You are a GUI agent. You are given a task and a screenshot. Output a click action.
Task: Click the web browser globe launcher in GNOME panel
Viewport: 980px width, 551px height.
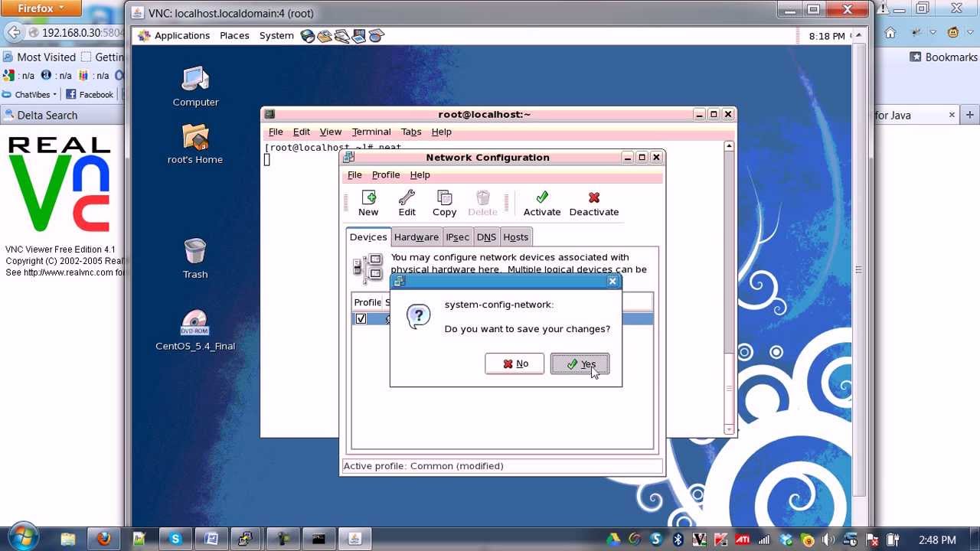(308, 36)
